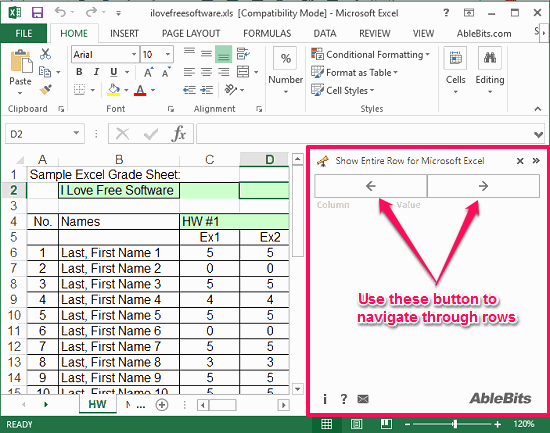550x433 pixels.
Task: Switch to the INSERT tab
Action: [124, 33]
